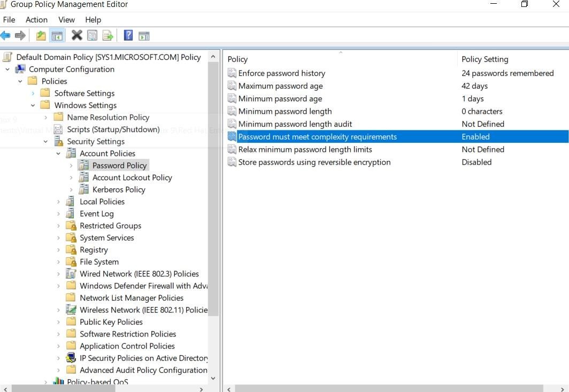
Task: Click the Restricted Groups locked folder icon
Action: pos(71,225)
